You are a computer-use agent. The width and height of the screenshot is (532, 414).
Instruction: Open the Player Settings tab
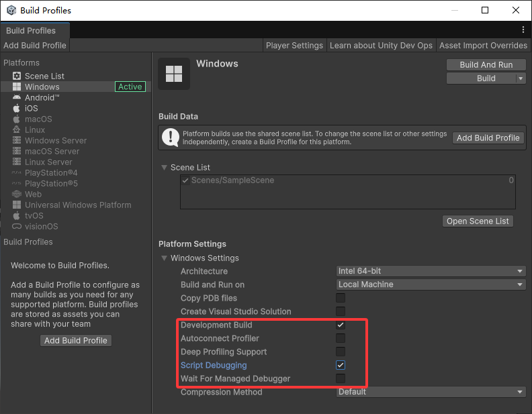[x=294, y=46]
